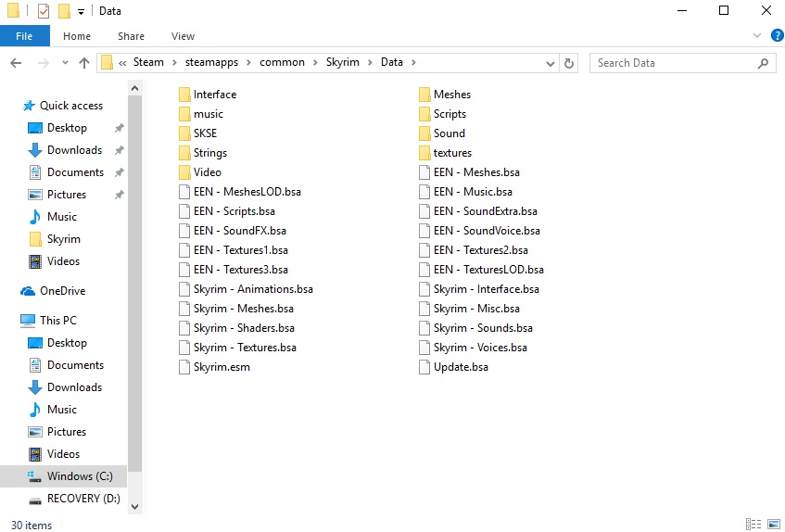Open the File menu
The width and height of the screenshot is (785, 532).
[x=24, y=36]
